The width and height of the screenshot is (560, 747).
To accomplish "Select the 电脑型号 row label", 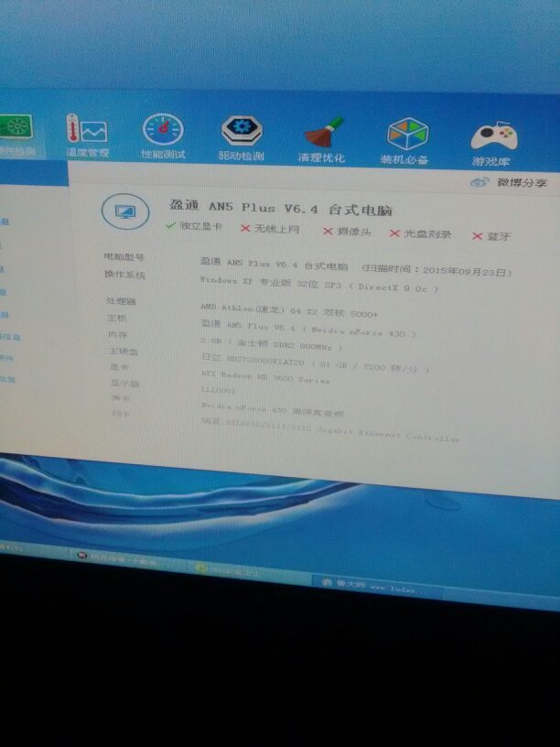I will point(124,258).
